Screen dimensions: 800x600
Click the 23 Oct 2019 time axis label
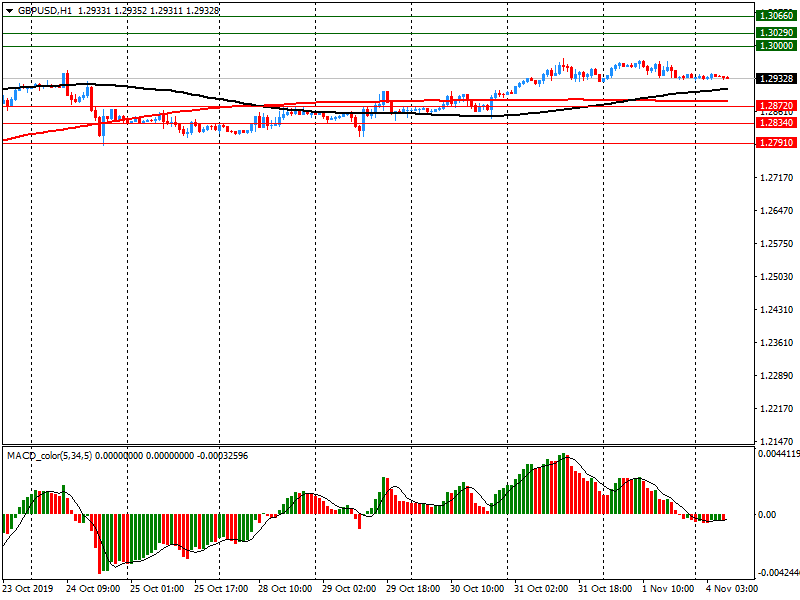coord(28,589)
